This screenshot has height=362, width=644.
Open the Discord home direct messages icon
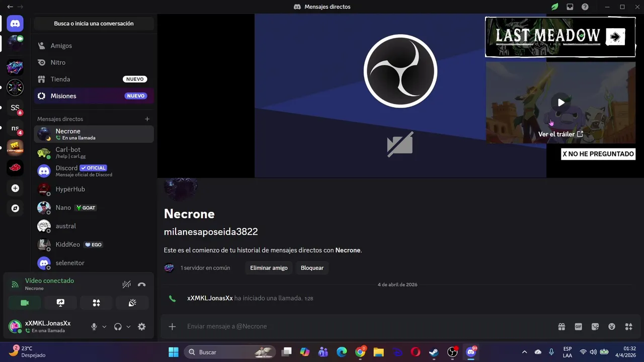pyautogui.click(x=15, y=24)
